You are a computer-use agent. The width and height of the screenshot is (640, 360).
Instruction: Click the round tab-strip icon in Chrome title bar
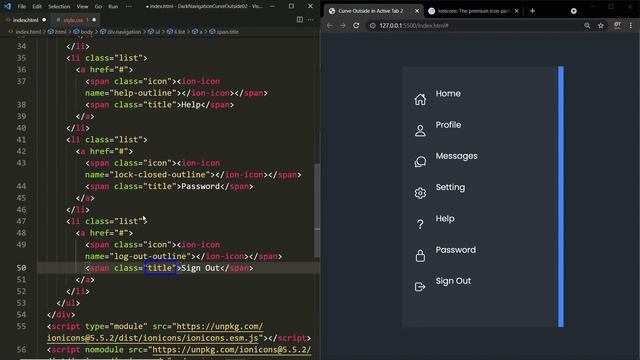pos(573,11)
